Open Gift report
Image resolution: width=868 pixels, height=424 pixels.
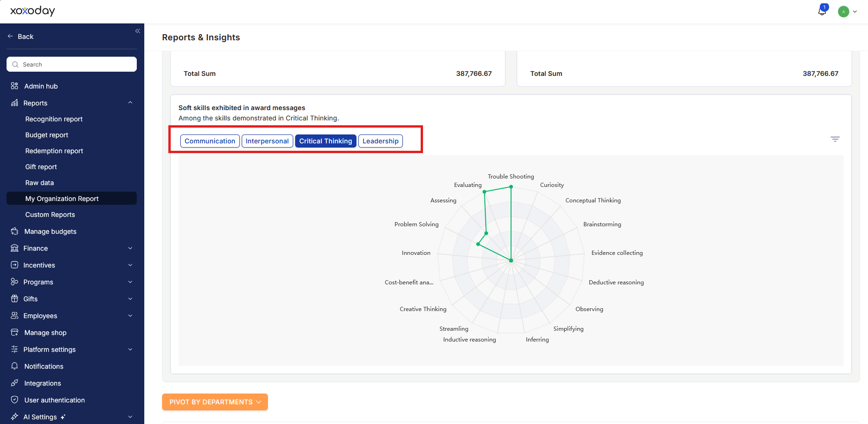(41, 167)
